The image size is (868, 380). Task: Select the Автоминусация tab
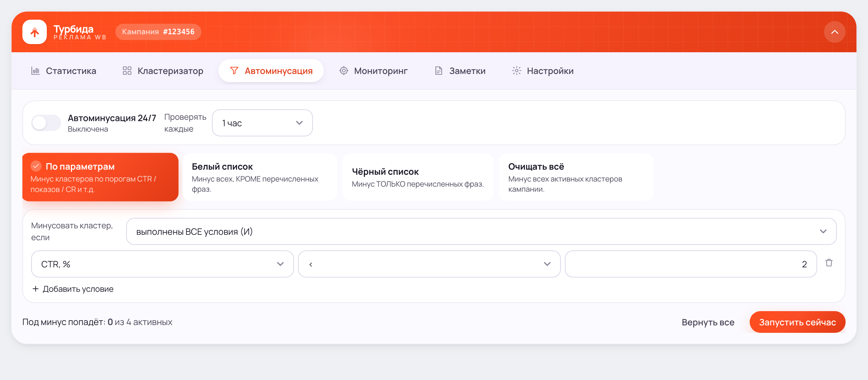click(271, 71)
